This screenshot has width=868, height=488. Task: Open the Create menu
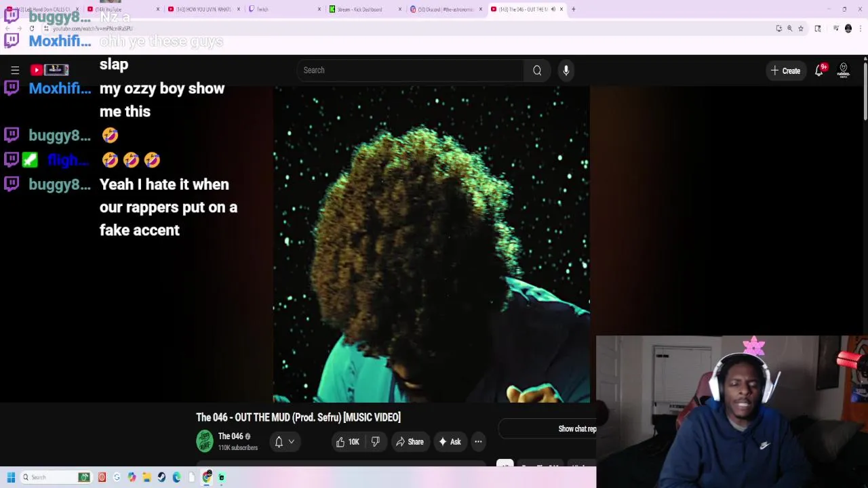[786, 70]
